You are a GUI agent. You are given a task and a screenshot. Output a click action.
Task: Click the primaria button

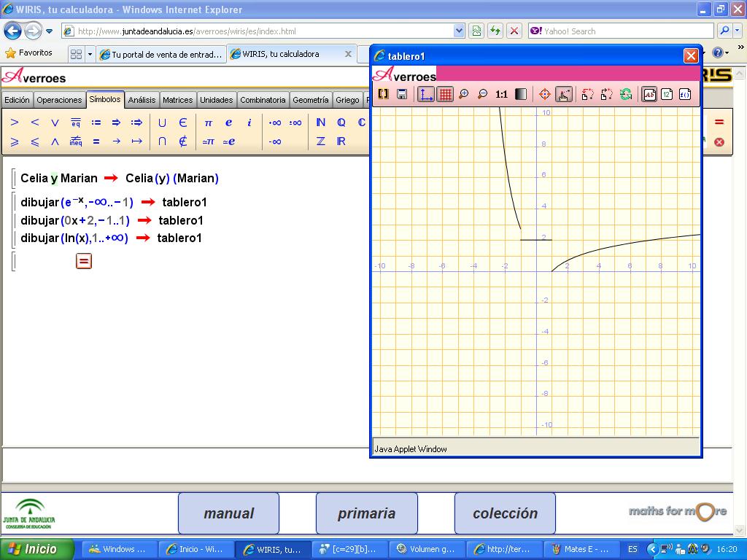(366, 513)
